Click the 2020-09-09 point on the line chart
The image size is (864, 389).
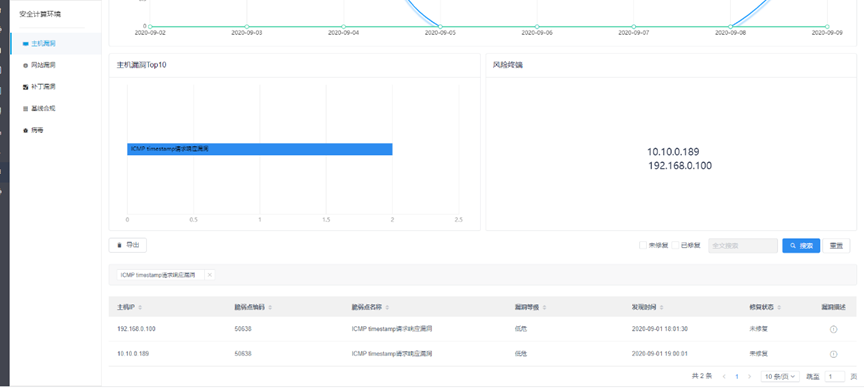tap(827, 26)
